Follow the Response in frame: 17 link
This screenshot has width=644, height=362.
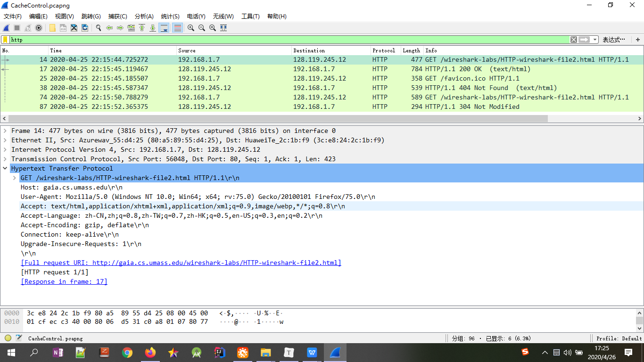[x=64, y=281]
